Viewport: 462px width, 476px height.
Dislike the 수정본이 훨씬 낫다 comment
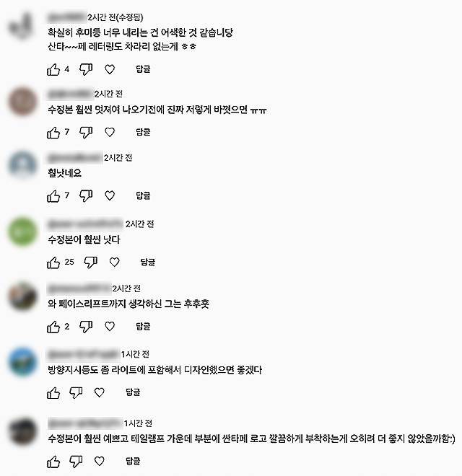[x=90, y=263]
